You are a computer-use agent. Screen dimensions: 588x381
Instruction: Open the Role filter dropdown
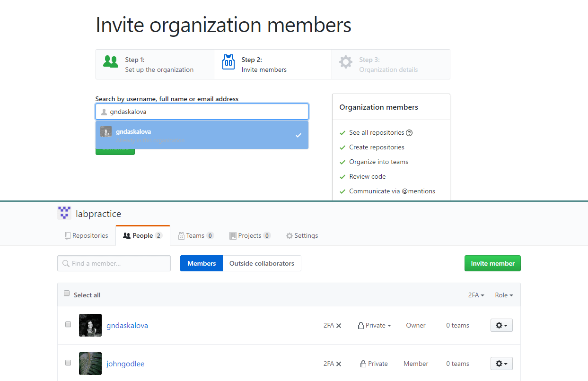tap(503, 295)
